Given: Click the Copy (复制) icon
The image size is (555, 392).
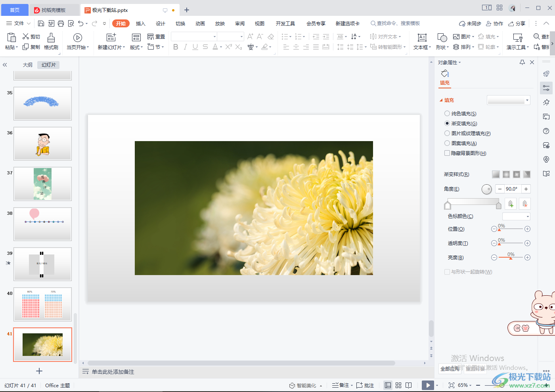Looking at the screenshot, I should (26, 47).
